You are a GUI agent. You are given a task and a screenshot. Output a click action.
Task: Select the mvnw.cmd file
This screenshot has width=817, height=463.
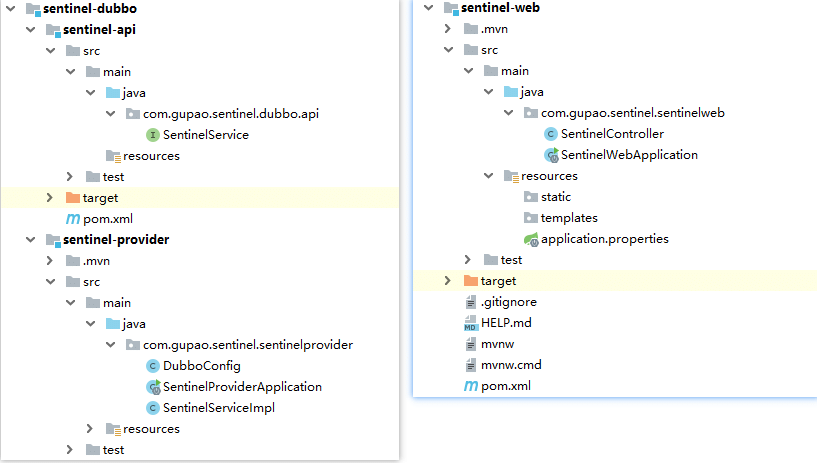(510, 365)
